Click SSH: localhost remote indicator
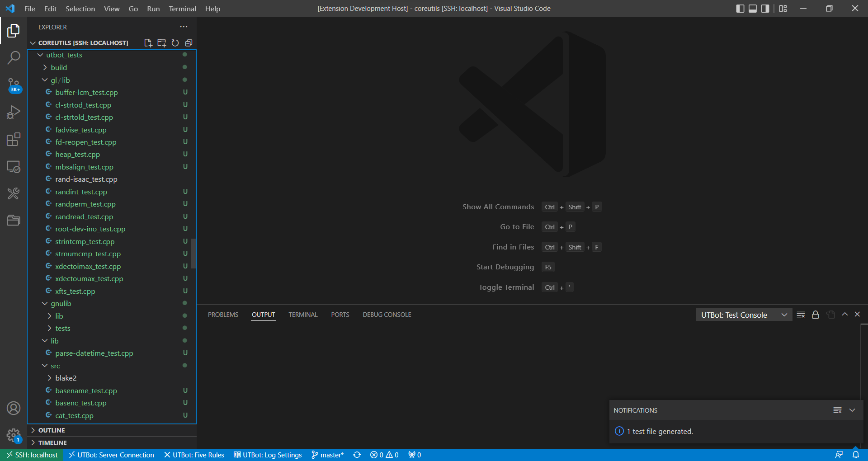Viewport: 868px width, 461px height. coord(32,455)
